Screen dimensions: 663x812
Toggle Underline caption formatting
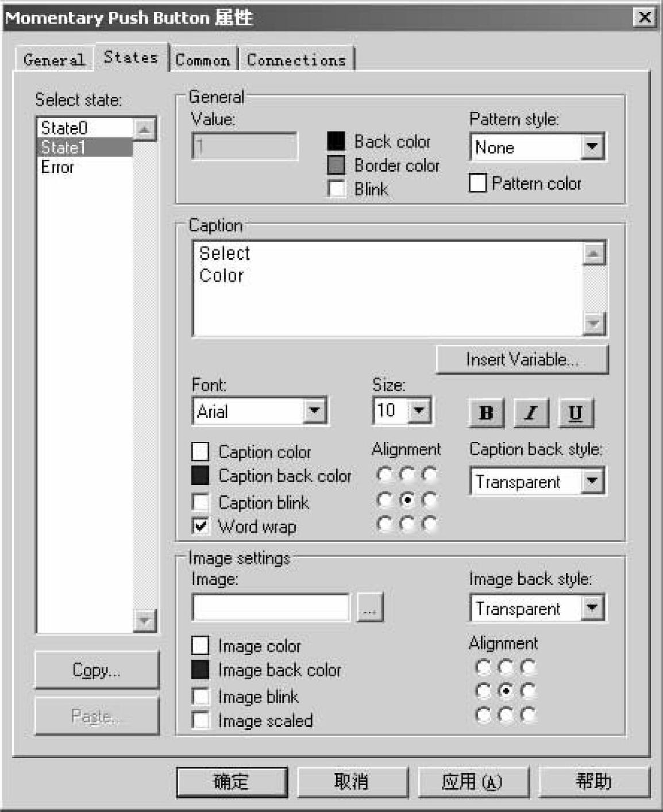tap(575, 413)
